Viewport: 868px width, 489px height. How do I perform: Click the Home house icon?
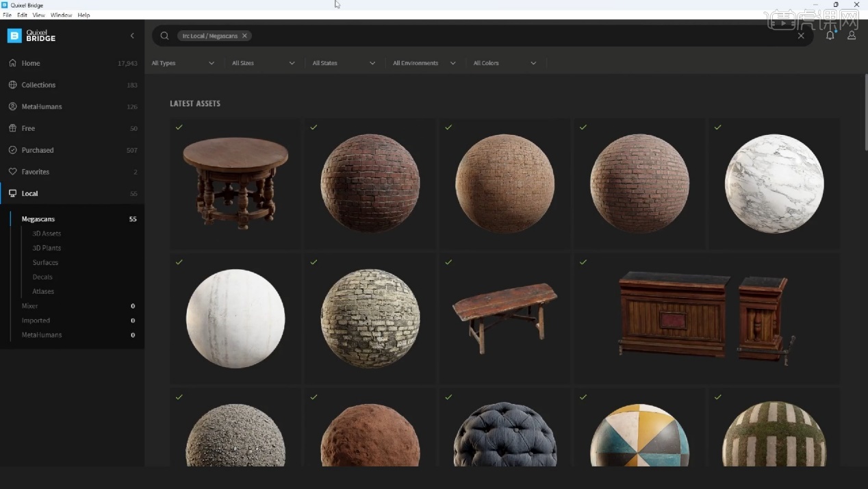click(x=12, y=63)
